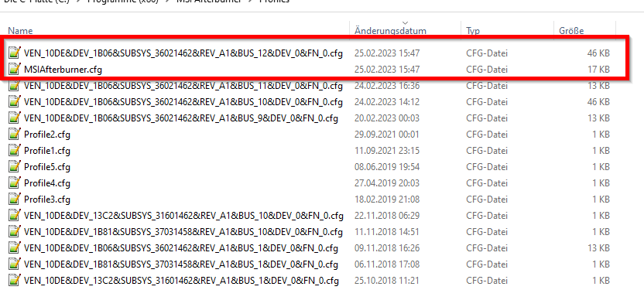Click the Profile5.cfg file icon
644x307 pixels.
click(x=15, y=166)
